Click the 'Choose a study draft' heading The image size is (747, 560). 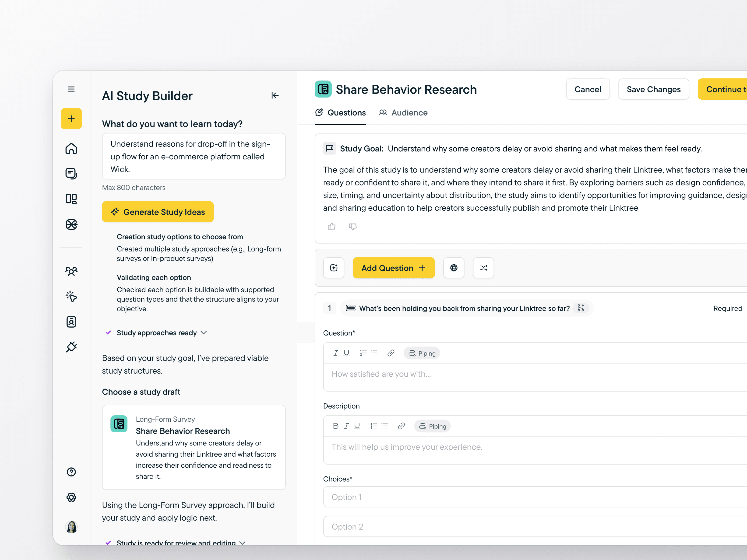(141, 392)
